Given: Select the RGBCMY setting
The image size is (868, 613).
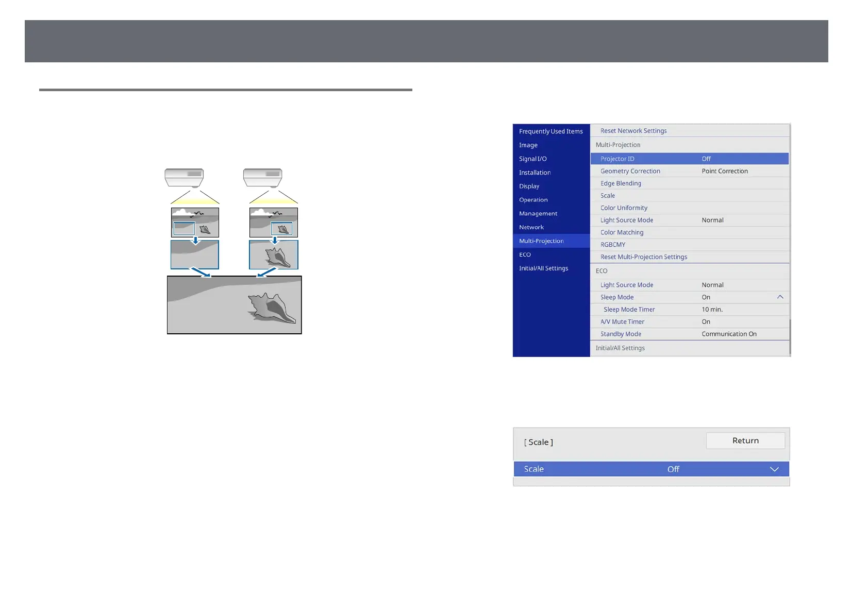Looking at the screenshot, I should pos(689,245).
